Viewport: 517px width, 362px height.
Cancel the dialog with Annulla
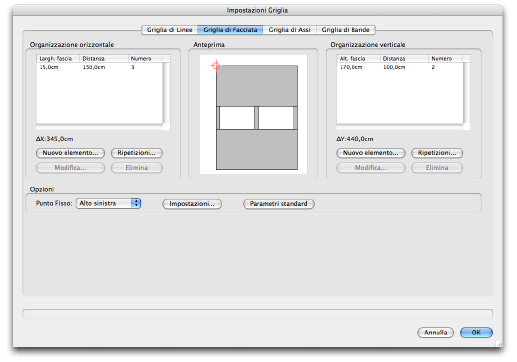click(x=435, y=332)
